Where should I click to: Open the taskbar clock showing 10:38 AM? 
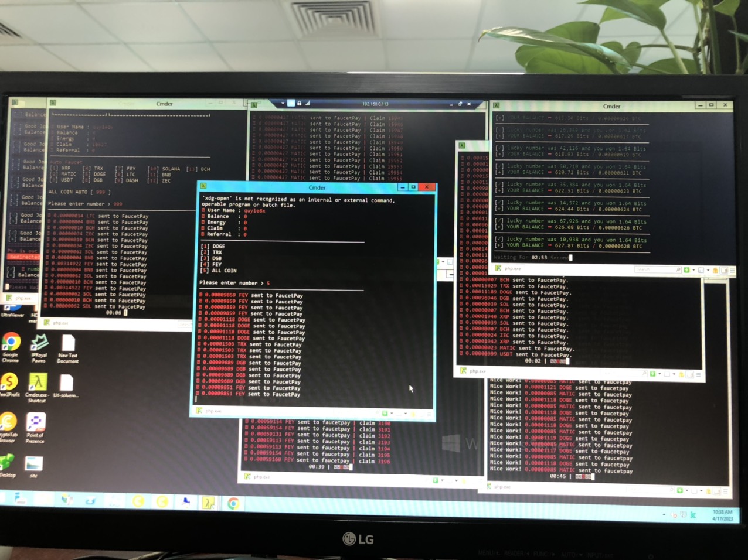point(722,515)
